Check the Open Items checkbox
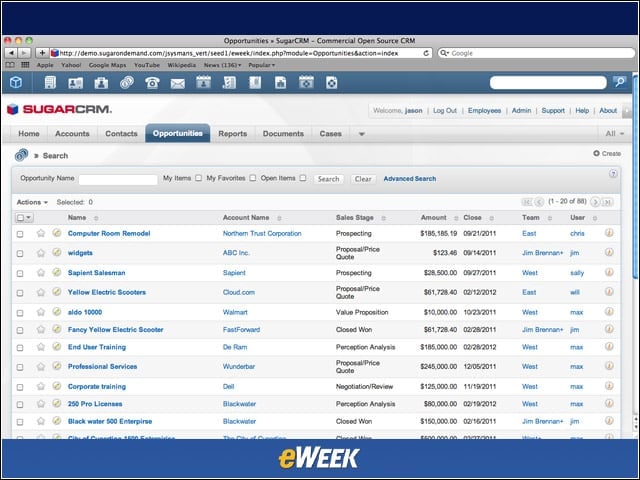640x480 pixels. [303, 178]
